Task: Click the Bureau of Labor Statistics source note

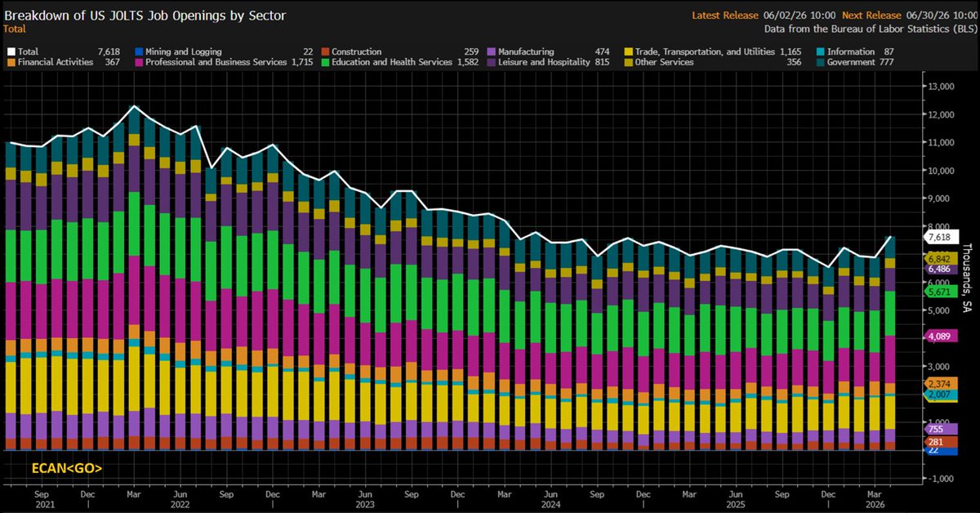Action: click(870, 28)
